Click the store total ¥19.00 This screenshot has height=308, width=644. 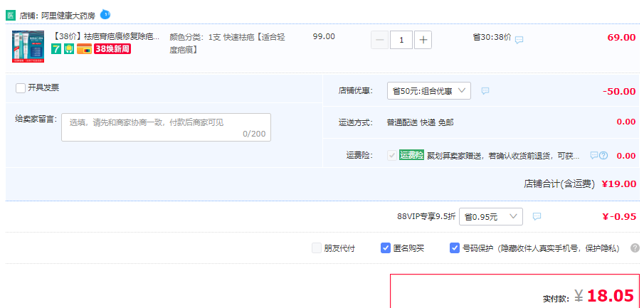pyautogui.click(x=619, y=184)
